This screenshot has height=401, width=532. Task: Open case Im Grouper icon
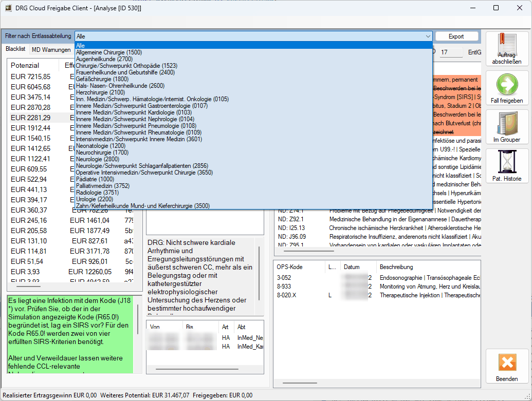[x=507, y=124]
